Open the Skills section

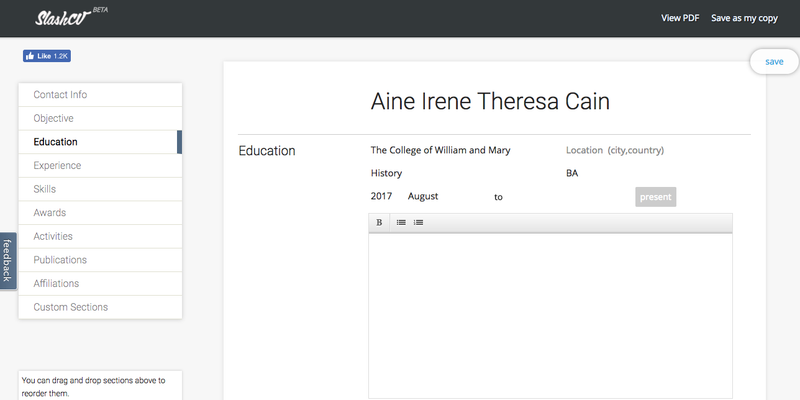[x=101, y=189]
